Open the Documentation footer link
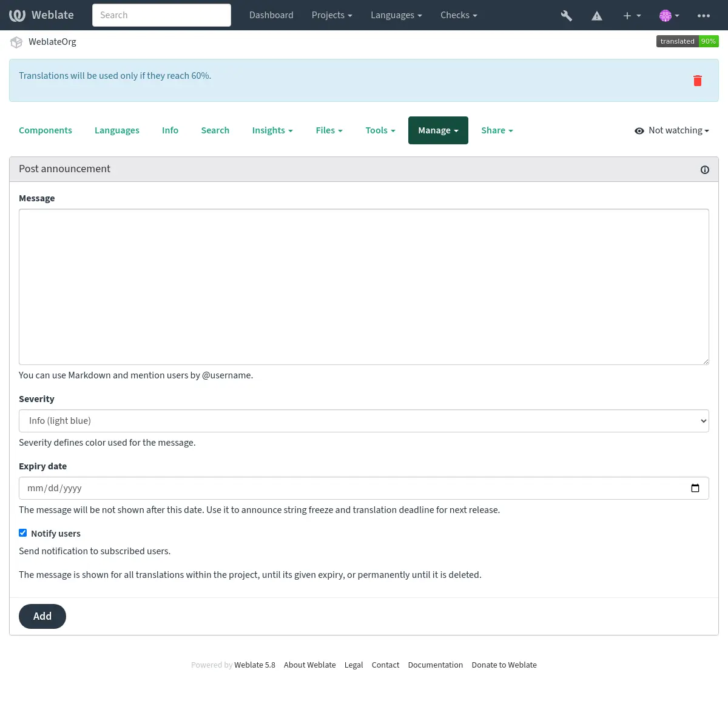The width and height of the screenshot is (728, 701). (x=436, y=665)
